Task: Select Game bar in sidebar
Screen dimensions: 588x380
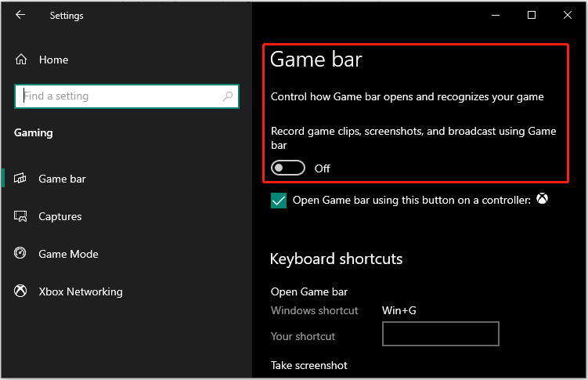Action: [63, 179]
